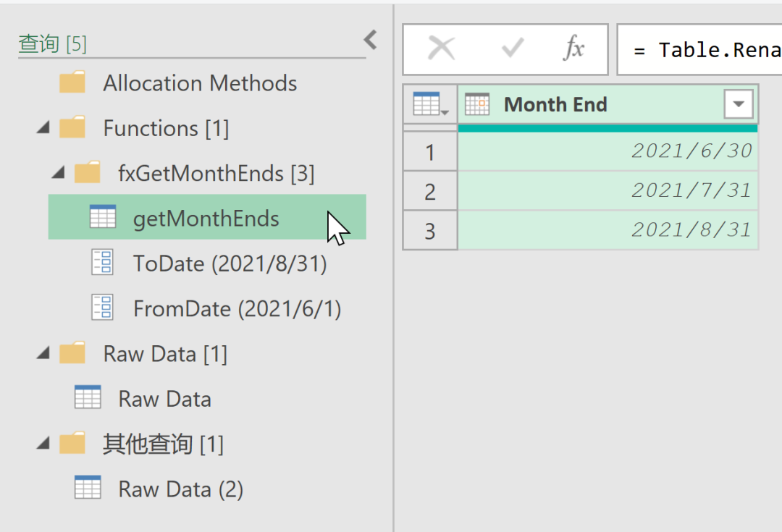Select the Month End column header

click(579, 105)
